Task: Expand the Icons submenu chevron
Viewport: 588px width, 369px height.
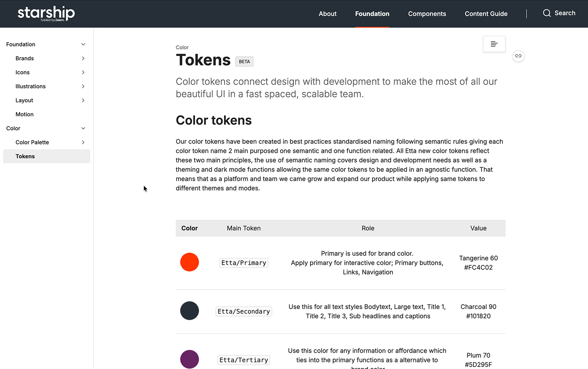Action: [83, 72]
